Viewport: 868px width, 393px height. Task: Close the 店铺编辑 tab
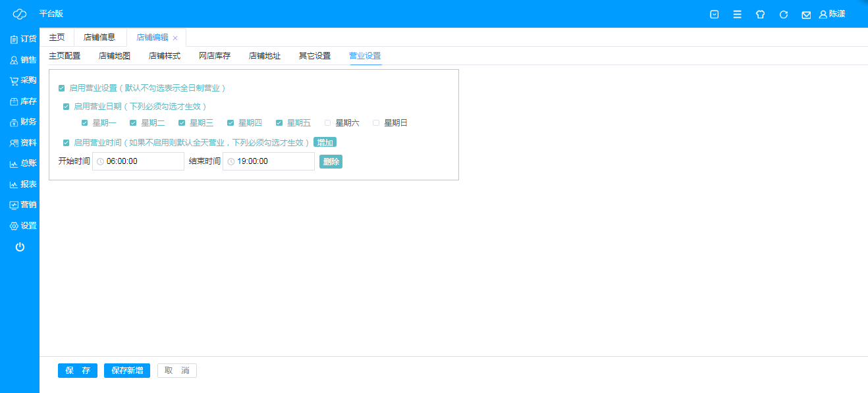(175, 38)
